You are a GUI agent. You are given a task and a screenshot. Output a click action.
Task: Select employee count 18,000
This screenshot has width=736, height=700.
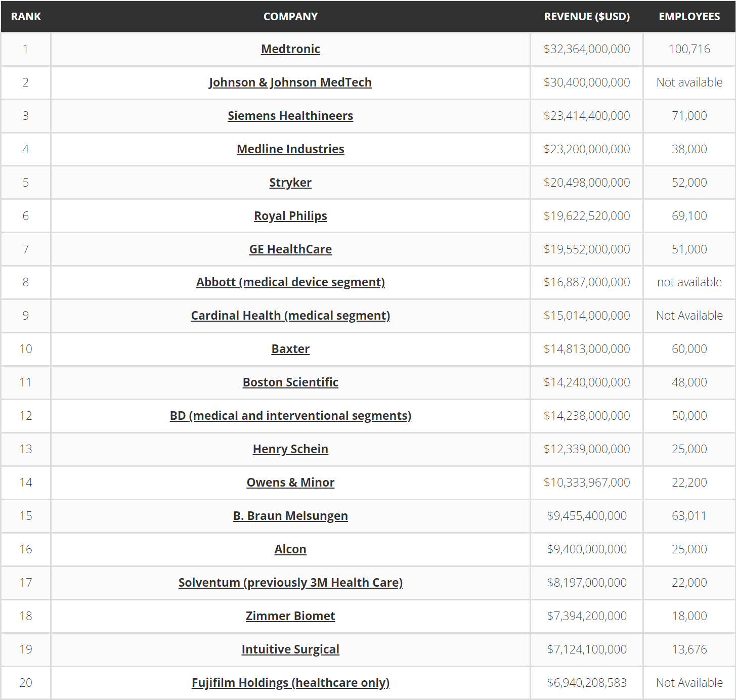(689, 616)
